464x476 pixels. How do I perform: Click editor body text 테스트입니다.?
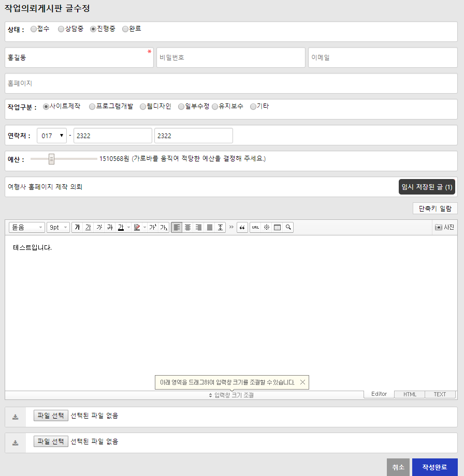click(32, 248)
